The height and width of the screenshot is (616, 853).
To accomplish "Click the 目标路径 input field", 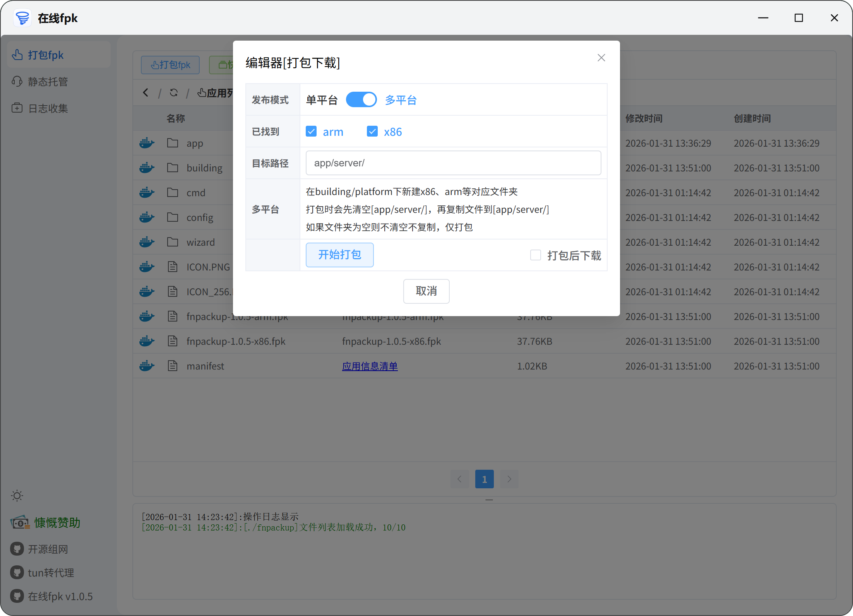I will [x=453, y=163].
